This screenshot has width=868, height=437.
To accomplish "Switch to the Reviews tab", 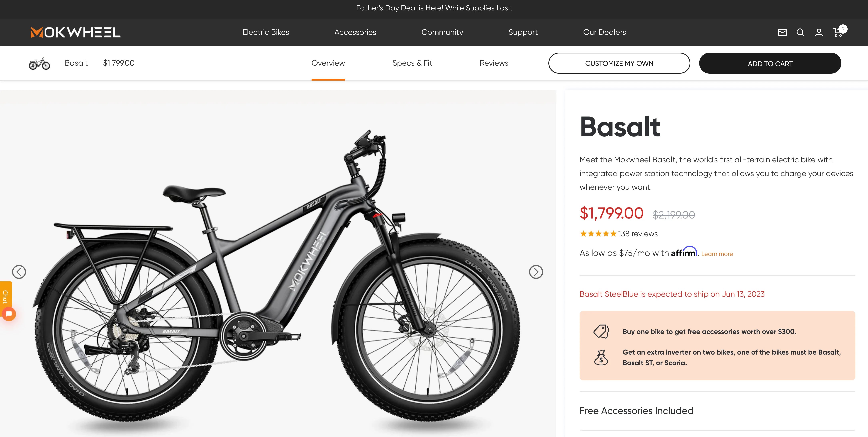I will point(494,63).
